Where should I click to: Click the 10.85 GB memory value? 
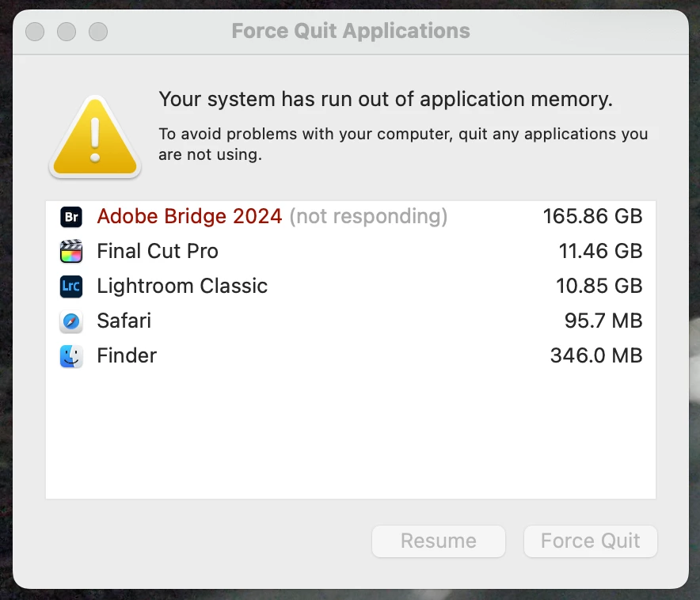tap(599, 287)
